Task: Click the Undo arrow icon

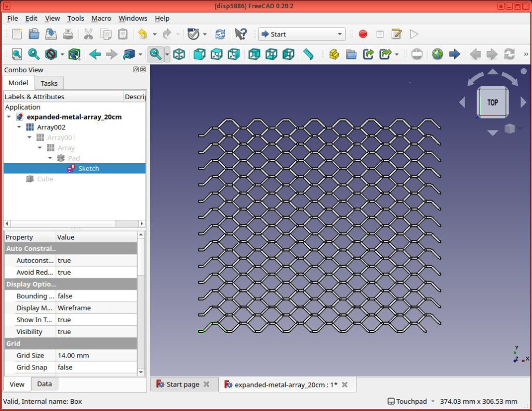Action: click(x=143, y=34)
